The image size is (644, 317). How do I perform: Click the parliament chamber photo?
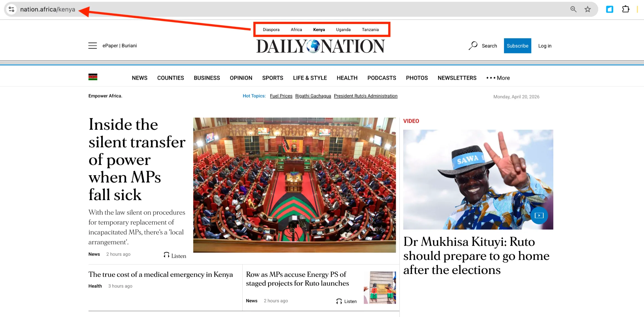tap(294, 185)
